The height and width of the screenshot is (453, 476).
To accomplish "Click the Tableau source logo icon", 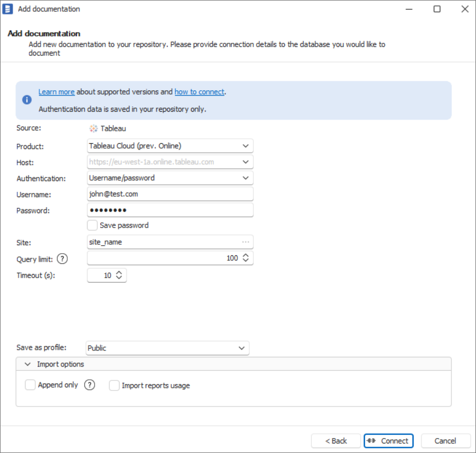I will point(93,129).
